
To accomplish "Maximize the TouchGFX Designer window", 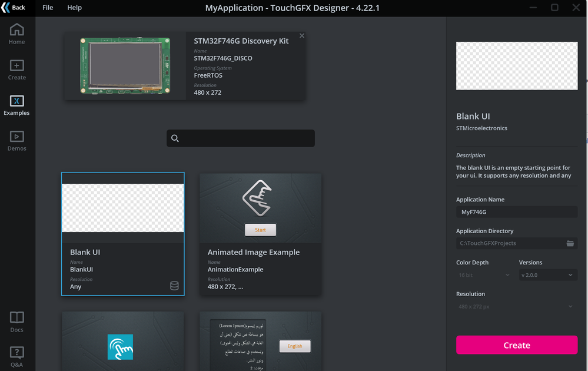I will (554, 8).
